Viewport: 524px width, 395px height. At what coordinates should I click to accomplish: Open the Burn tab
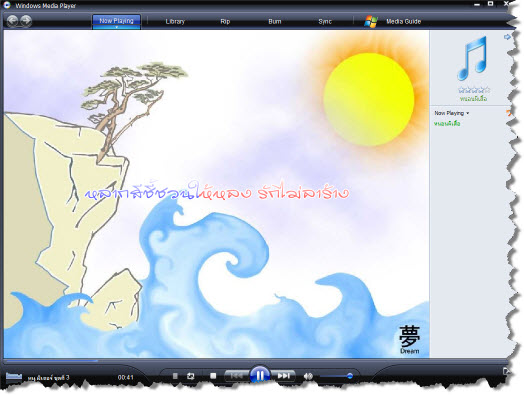pos(275,21)
